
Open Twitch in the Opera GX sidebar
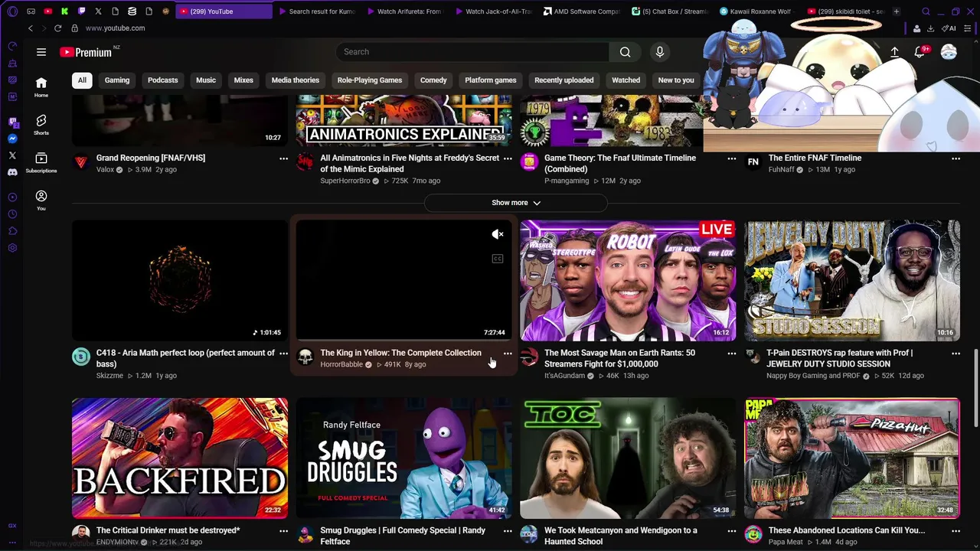12,122
